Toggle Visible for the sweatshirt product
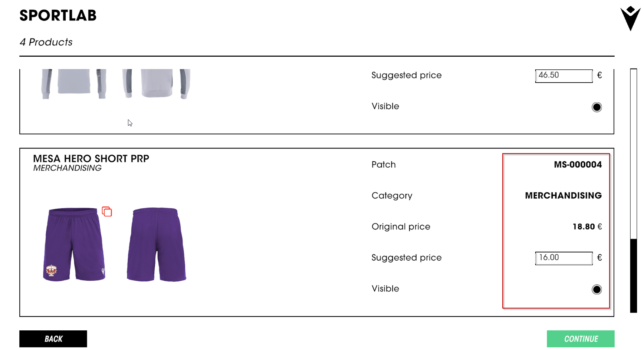644x350 pixels. point(597,107)
